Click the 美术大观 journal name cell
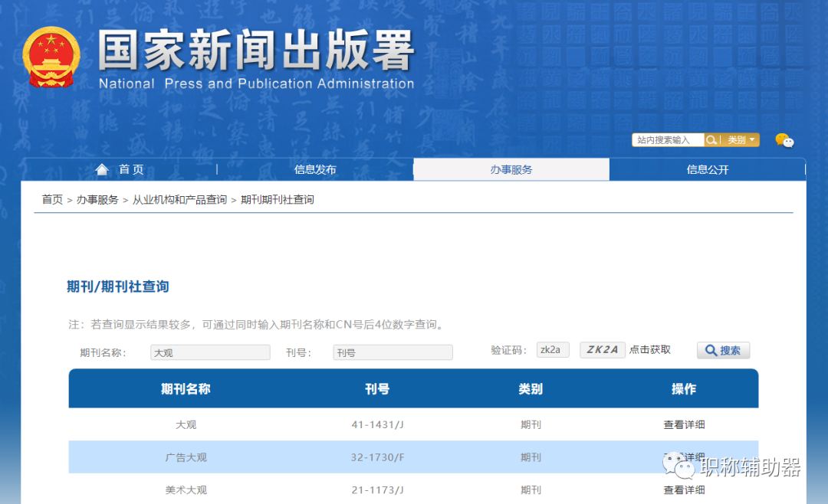828x504 pixels. click(x=186, y=490)
